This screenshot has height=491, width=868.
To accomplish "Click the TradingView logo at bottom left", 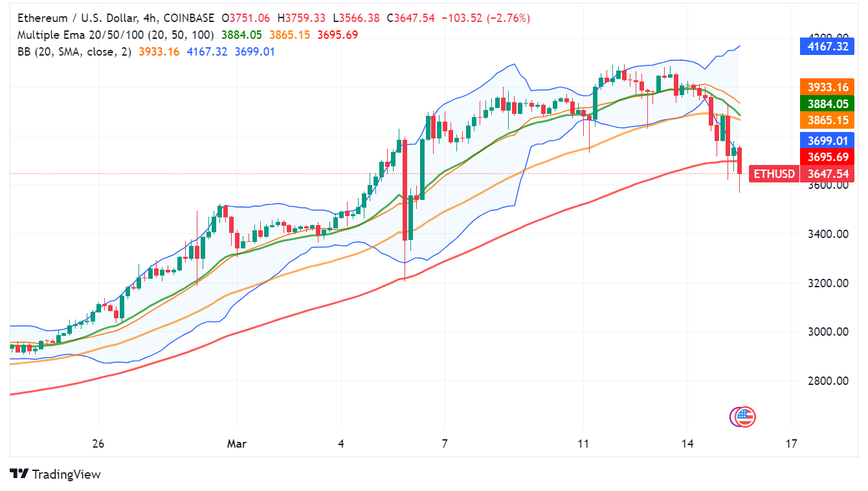I will [56, 474].
